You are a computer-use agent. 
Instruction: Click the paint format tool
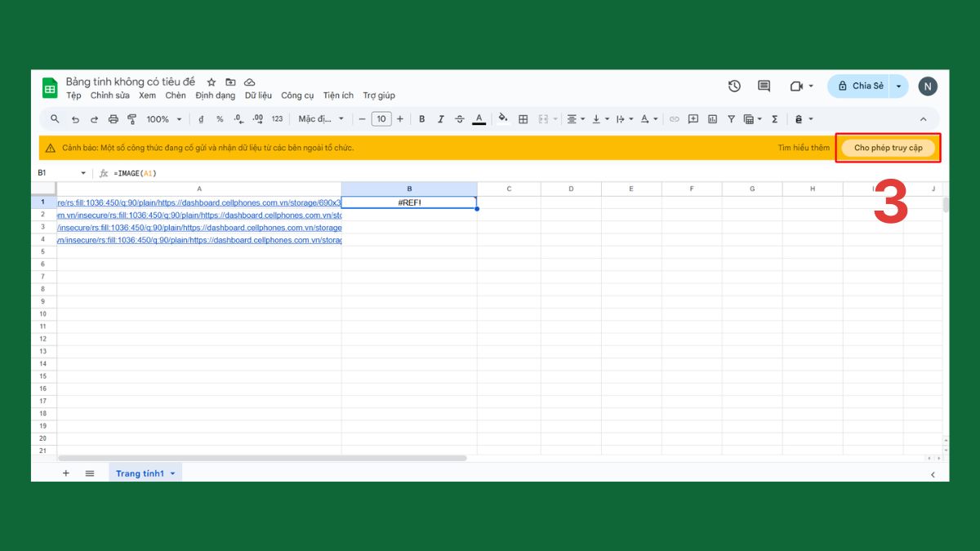[131, 118]
